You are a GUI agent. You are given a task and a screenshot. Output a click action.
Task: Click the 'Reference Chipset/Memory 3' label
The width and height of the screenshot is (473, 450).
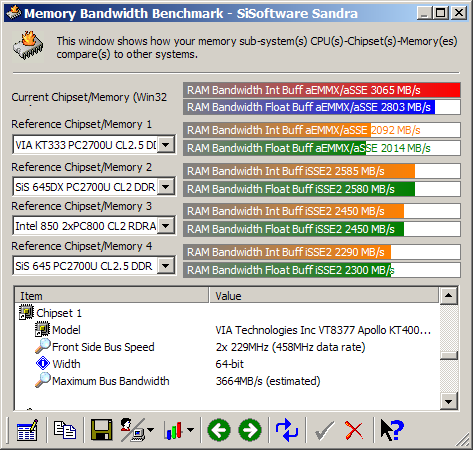click(x=82, y=206)
